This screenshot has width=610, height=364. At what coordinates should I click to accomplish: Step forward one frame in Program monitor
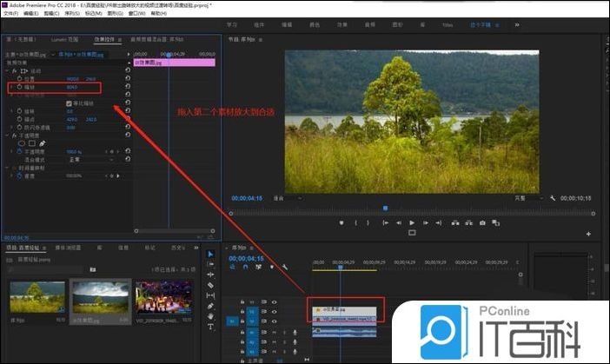[425, 223]
